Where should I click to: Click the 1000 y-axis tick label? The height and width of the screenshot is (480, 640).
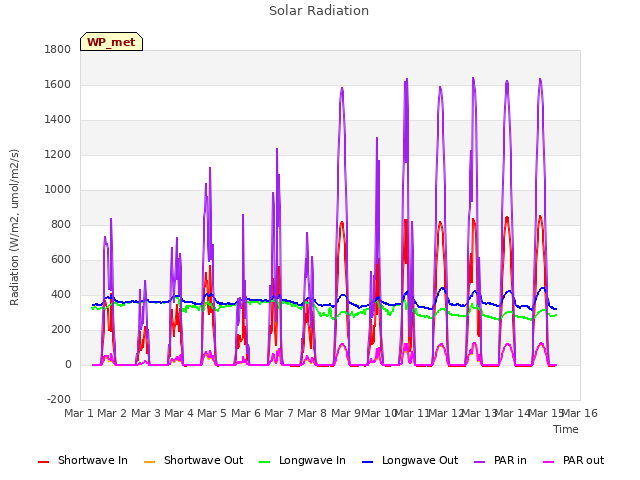tap(58, 190)
